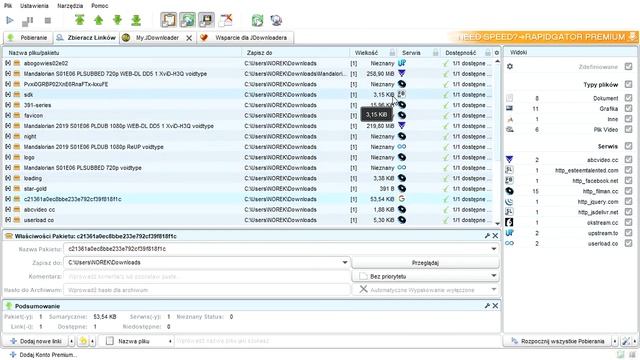Open Bez priorytetu priority dropdown
This screenshot has width=640, height=360.
[493, 276]
